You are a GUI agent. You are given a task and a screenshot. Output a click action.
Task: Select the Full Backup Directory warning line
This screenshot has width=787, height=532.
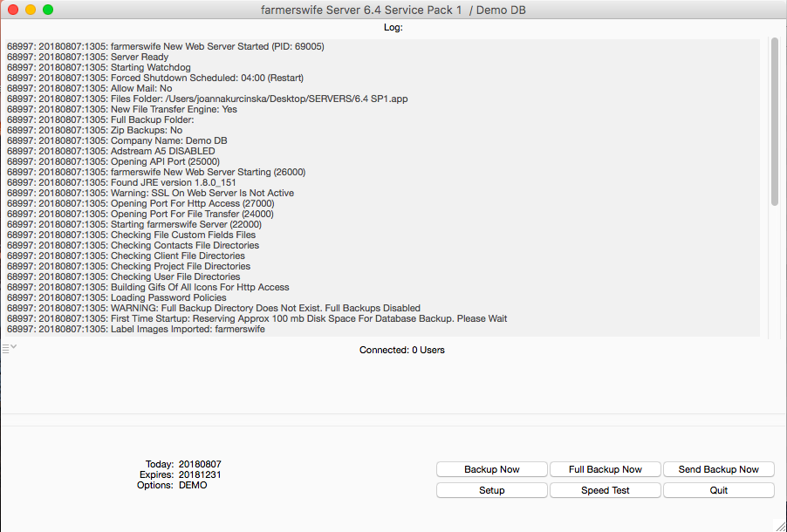point(214,309)
